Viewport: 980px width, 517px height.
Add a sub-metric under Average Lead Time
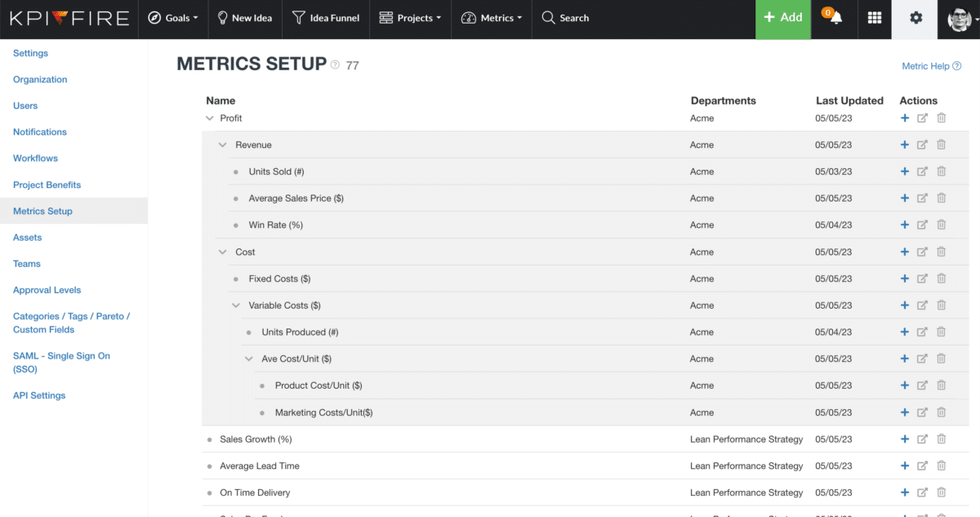click(904, 466)
